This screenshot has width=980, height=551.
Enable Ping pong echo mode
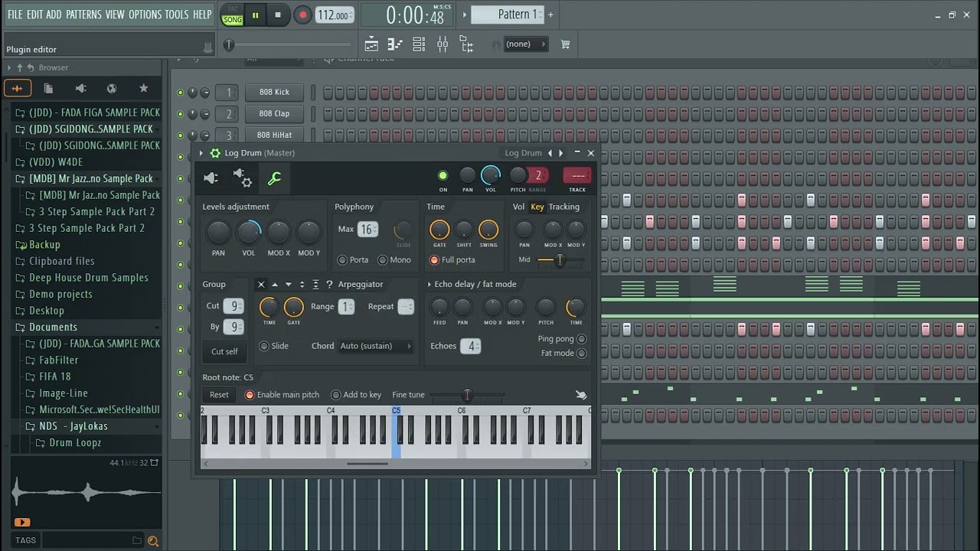tap(581, 339)
